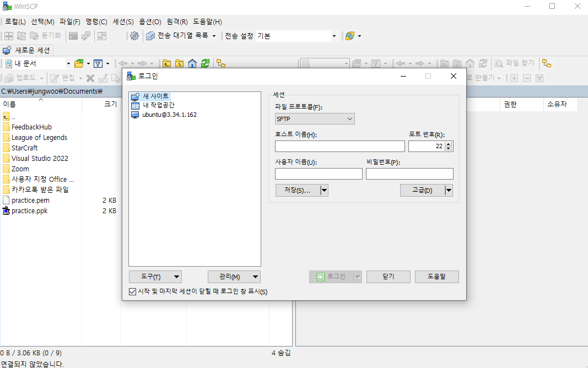The image size is (588, 368).
Task: Click the globe session icon in toolbar
Action: tap(350, 36)
